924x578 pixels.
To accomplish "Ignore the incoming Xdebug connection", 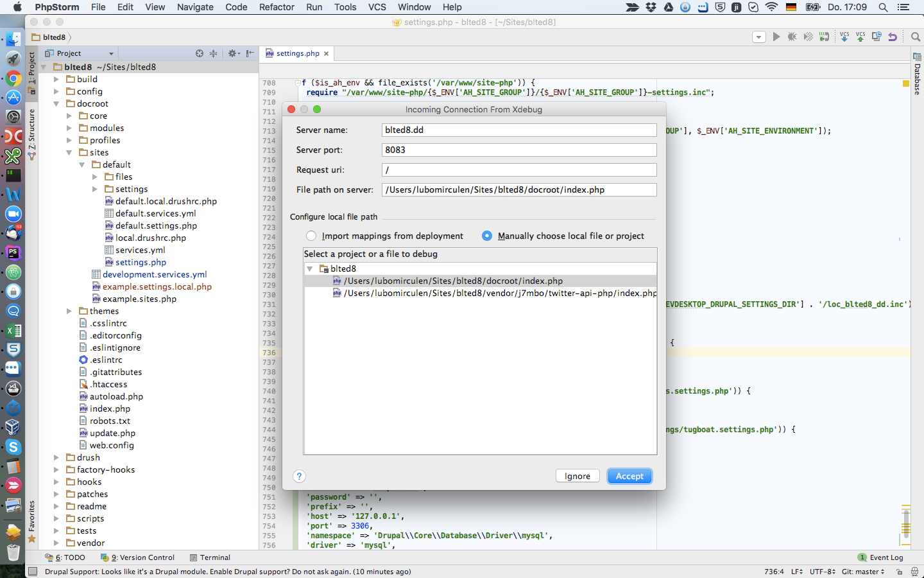I will pos(577,476).
